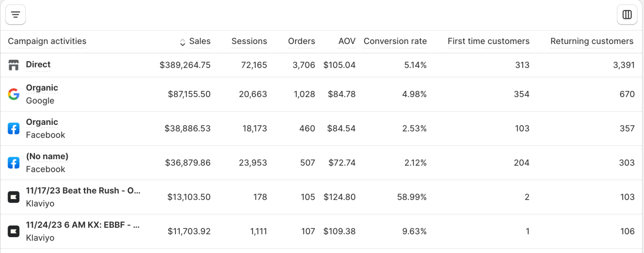Click the Organic Facebook row icon

(14, 129)
